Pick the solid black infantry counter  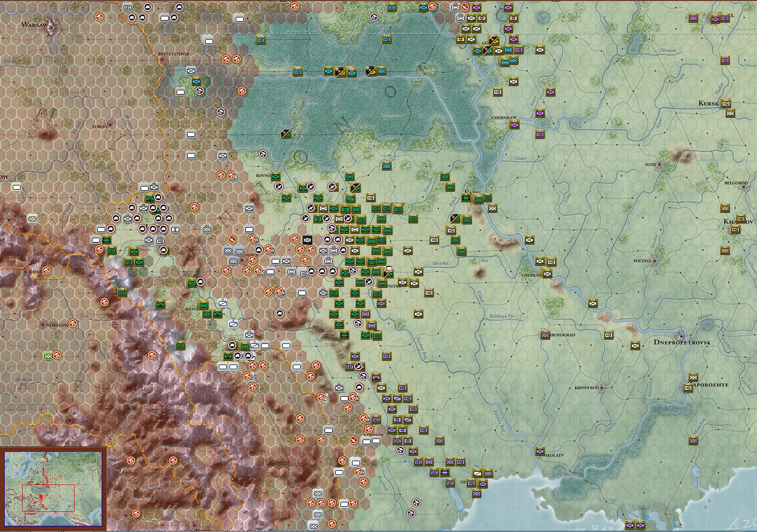pos(307,240)
